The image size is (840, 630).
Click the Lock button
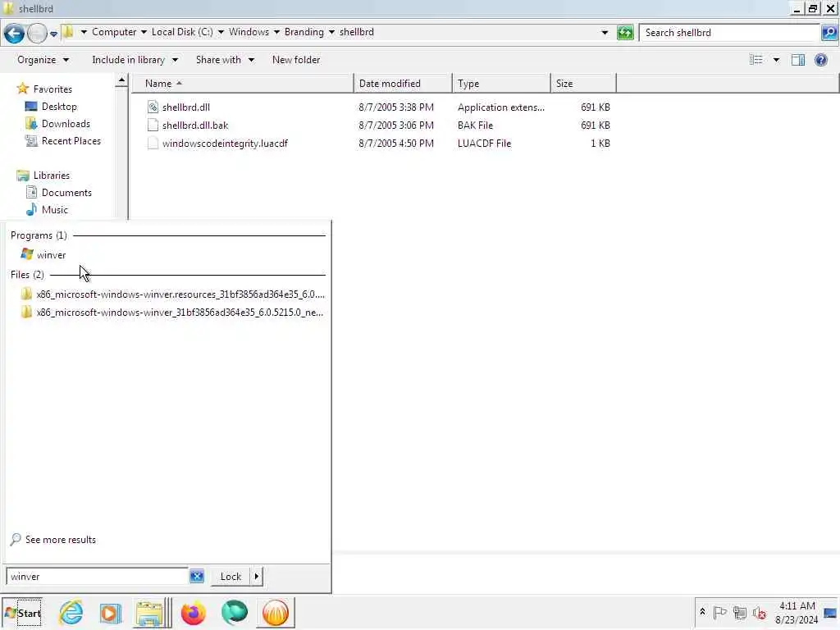click(231, 577)
